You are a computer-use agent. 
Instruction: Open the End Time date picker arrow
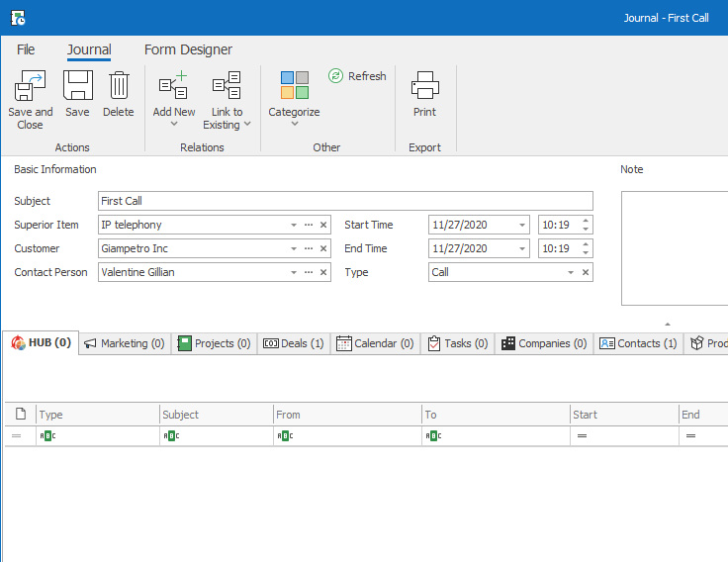pos(522,249)
